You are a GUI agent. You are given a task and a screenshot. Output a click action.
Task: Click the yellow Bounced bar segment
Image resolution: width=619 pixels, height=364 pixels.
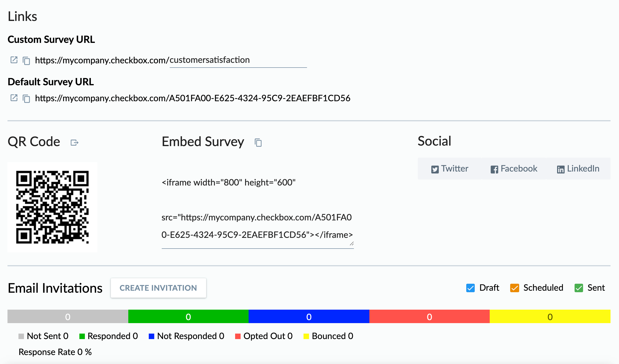click(550, 317)
